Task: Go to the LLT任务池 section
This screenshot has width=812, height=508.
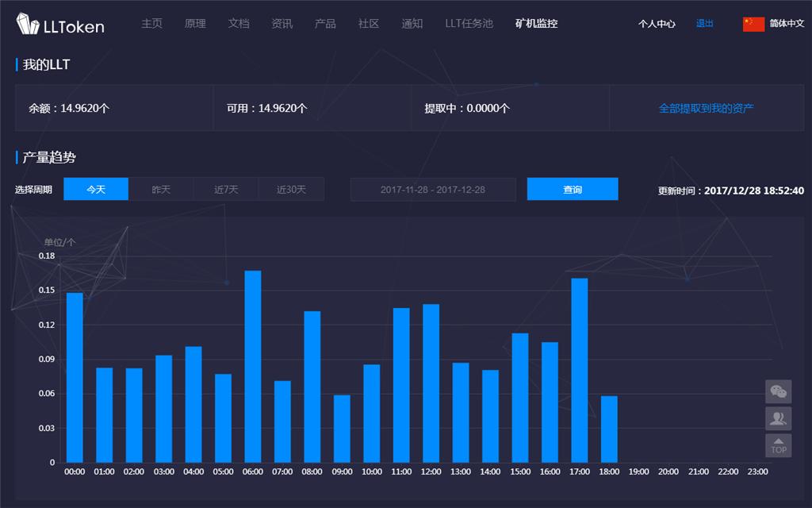Action: [468, 23]
